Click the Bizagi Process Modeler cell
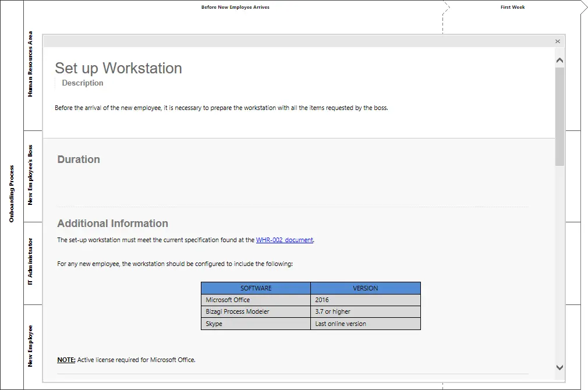The image size is (588, 390). [256, 311]
